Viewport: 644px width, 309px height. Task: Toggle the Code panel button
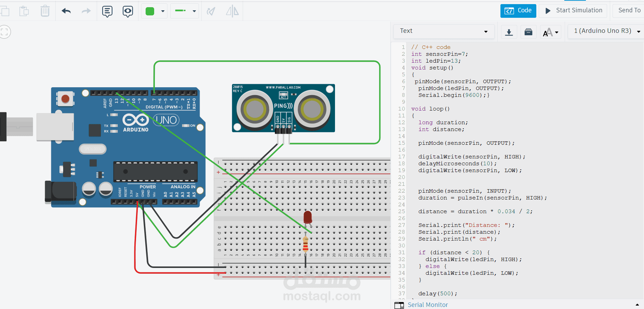(518, 11)
